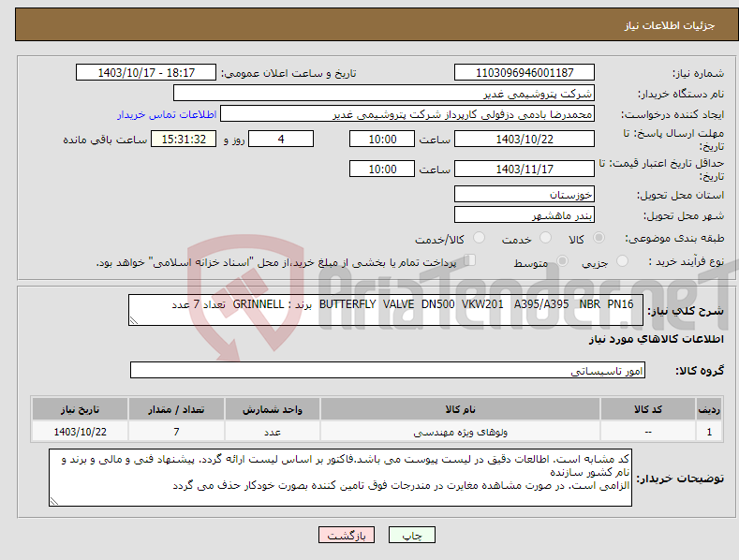Select the کالا radio button
This screenshot has height=560, width=739.
(x=599, y=238)
